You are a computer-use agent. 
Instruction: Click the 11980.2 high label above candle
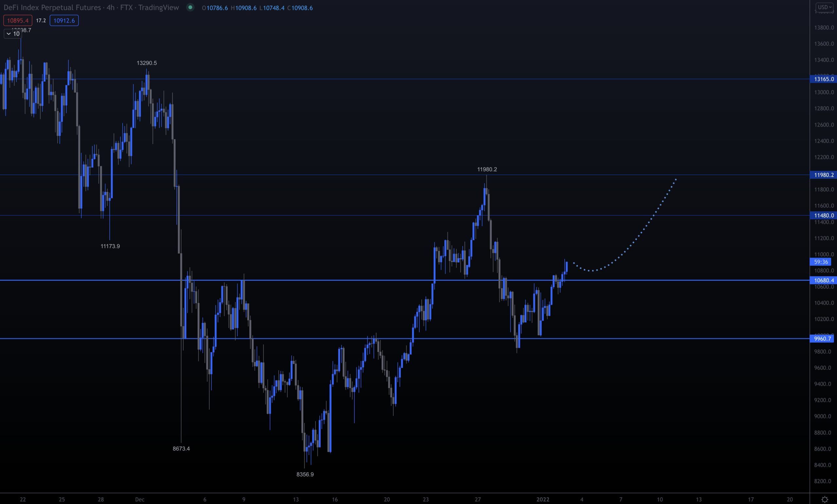487,169
